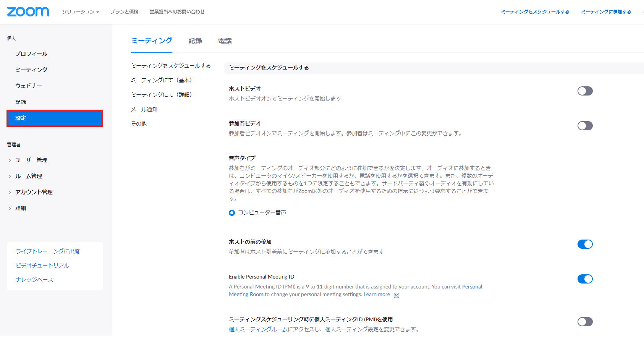Switch to ミーティング tab
Image resolution: width=644 pixels, height=337 pixels.
[152, 41]
